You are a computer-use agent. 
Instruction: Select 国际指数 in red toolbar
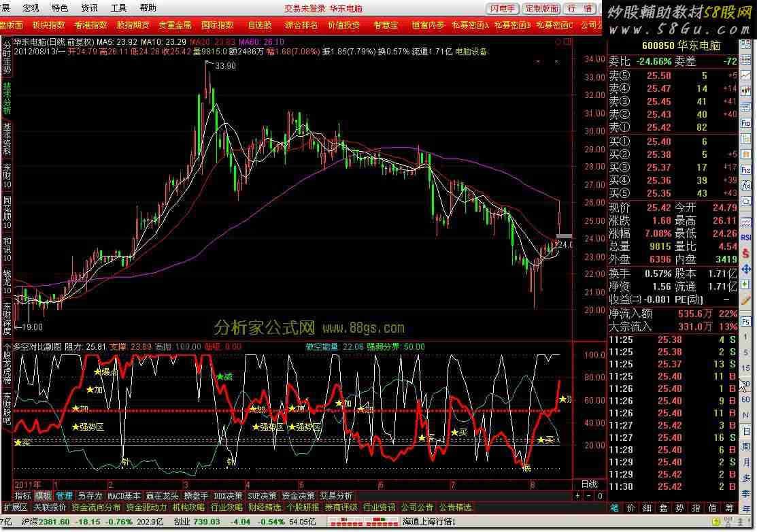[217, 25]
